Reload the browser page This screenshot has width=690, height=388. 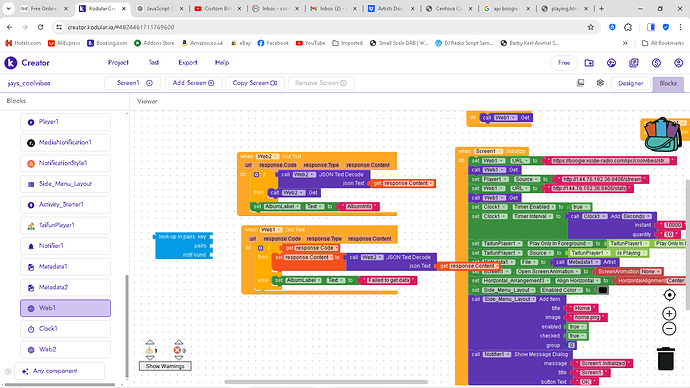[x=40, y=27]
